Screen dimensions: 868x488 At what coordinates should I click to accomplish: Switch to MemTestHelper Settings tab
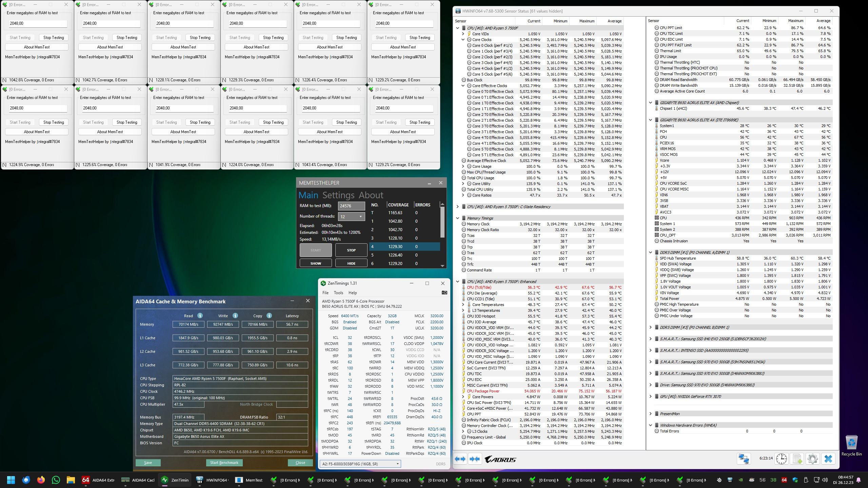pos(338,195)
